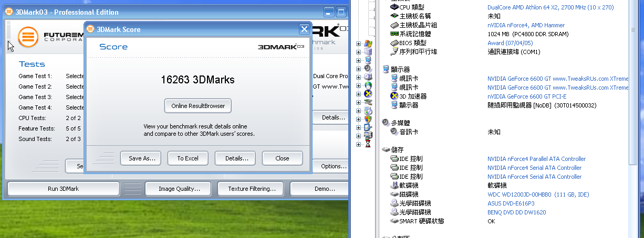Click the 主機板晶片組 row icon
This screenshot has height=238, width=644.
[x=394, y=25]
